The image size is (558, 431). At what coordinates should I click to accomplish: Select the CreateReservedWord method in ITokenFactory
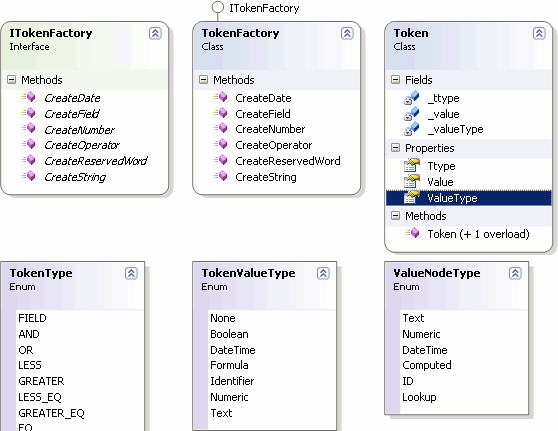(x=95, y=161)
